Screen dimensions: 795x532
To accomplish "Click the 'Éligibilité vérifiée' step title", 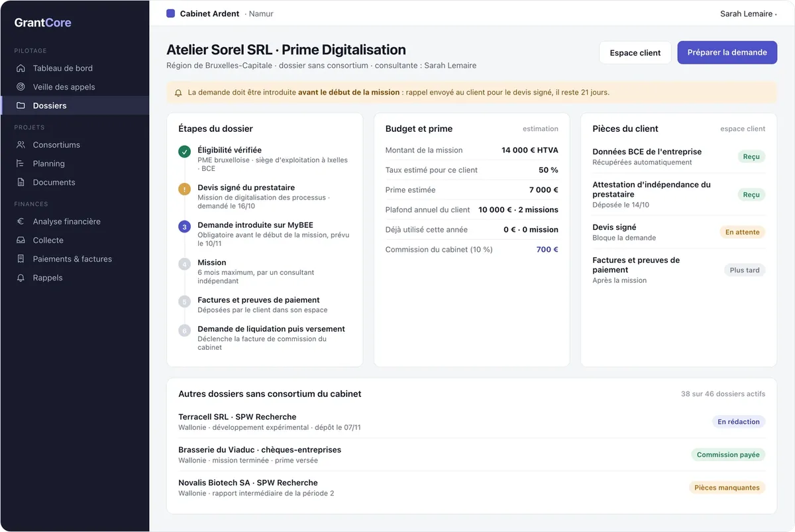I will (x=229, y=150).
